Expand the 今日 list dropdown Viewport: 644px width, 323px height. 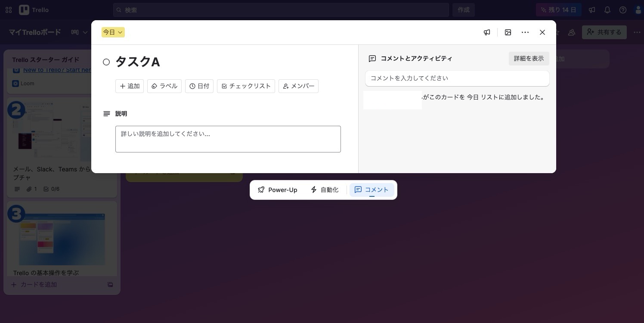coord(113,32)
